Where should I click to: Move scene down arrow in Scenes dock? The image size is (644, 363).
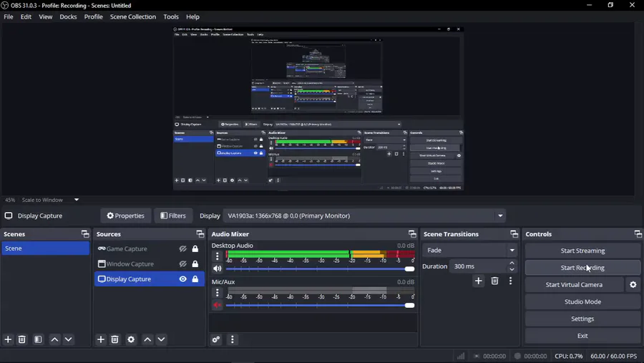(x=69, y=339)
